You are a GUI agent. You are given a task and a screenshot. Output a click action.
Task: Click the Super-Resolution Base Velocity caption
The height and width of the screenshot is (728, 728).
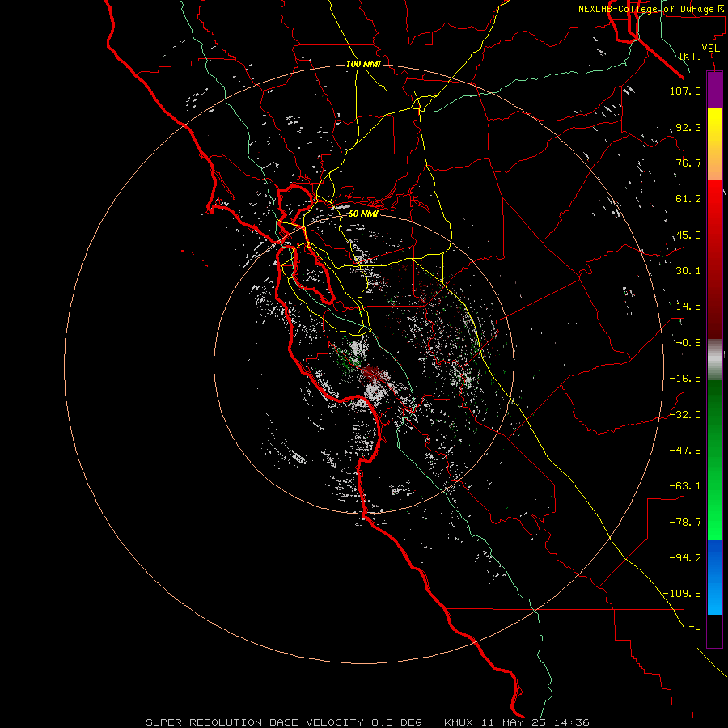pos(367,722)
